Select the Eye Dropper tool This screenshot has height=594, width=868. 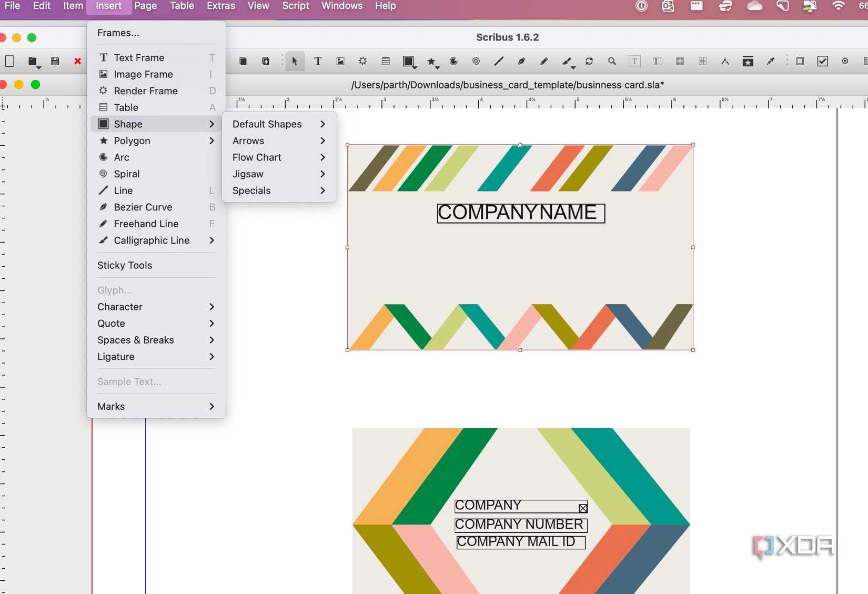(x=770, y=62)
